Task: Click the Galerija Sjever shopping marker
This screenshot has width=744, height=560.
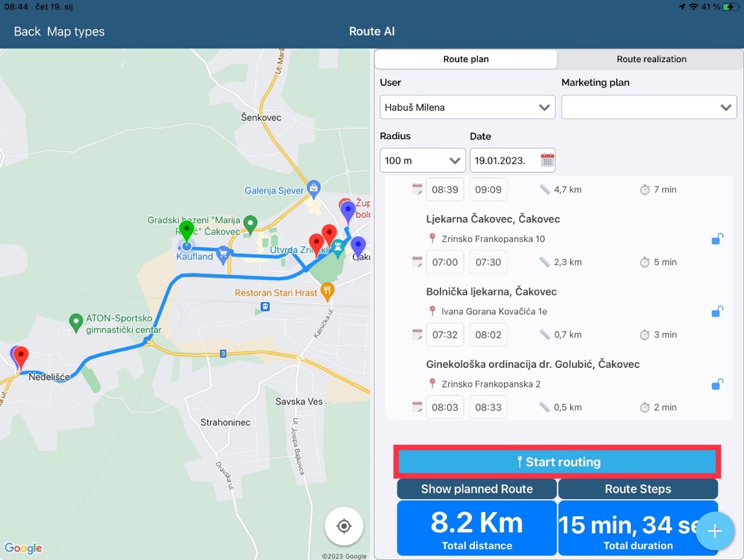Action: point(314,189)
